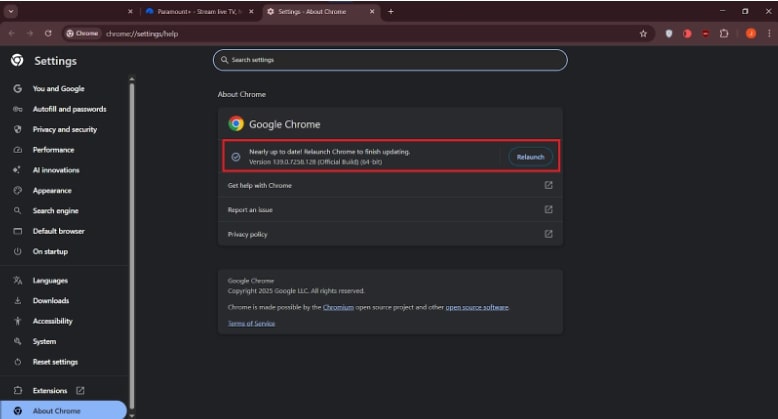Close the Paramount+ tab

[x=251, y=11]
